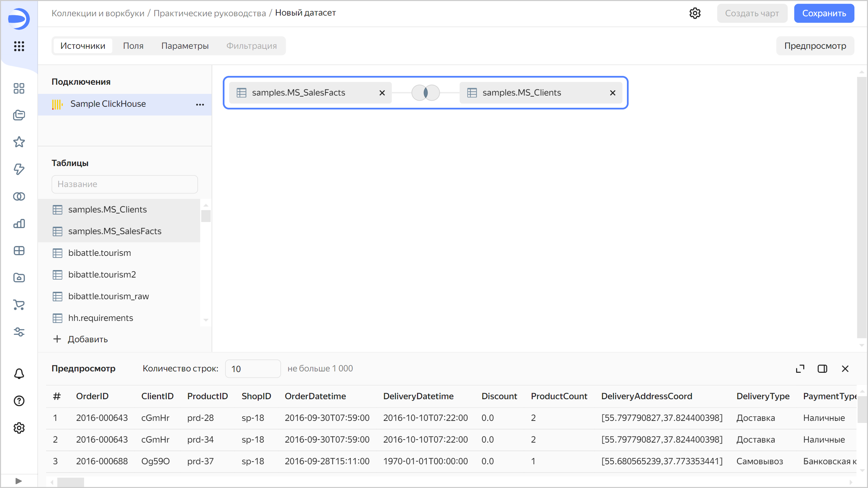Expand preview panel to full size
The width and height of the screenshot is (868, 488).
800,369
